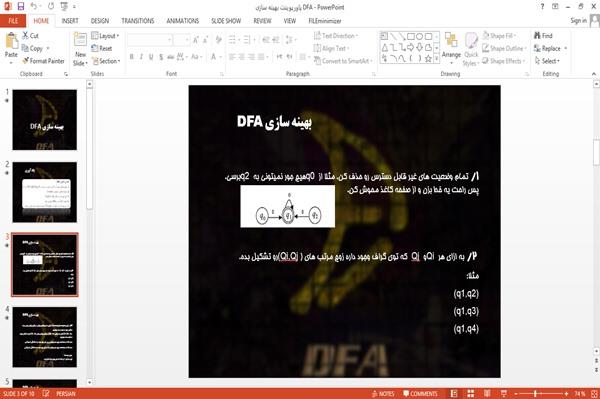The height and width of the screenshot is (399, 600).
Task: Switch to ANIMATIONS ribbon tab
Action: [x=183, y=21]
